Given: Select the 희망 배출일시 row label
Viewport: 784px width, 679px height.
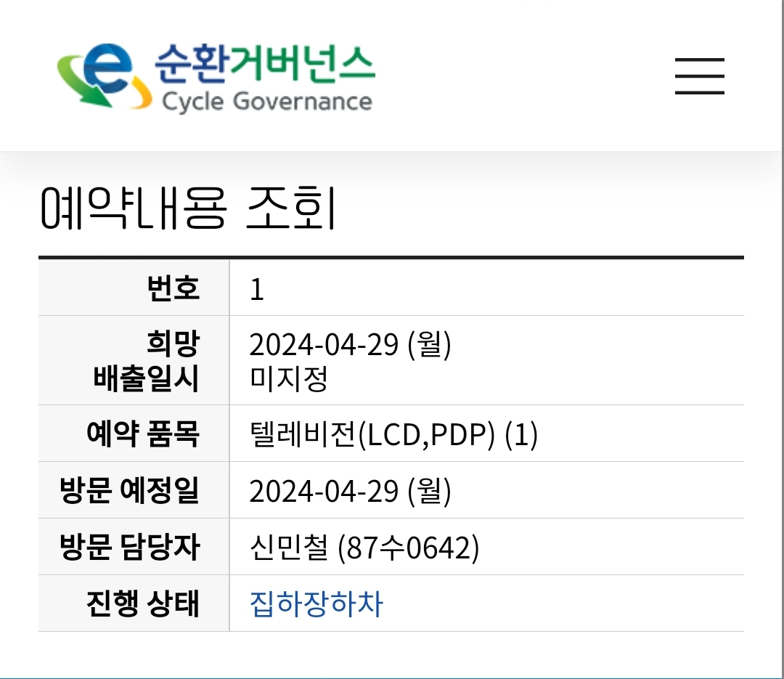Looking at the screenshot, I should coord(147,360).
